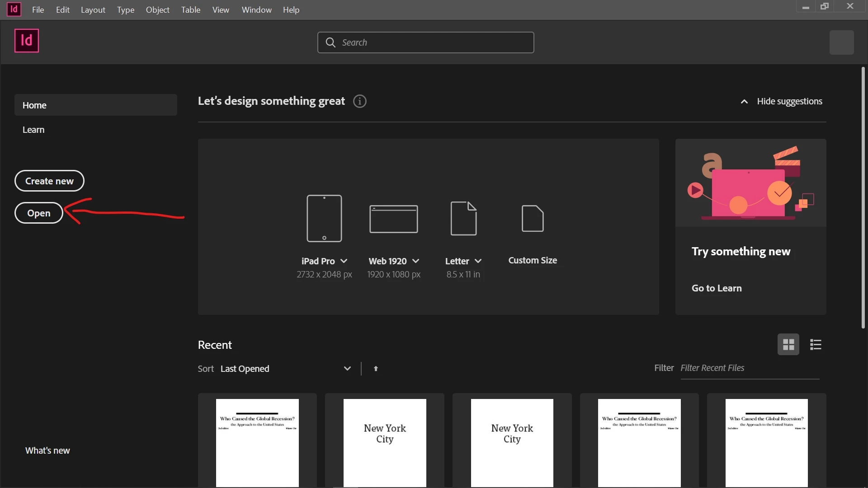Switch recent files to grid view
This screenshot has width=868, height=488.
[x=788, y=345]
